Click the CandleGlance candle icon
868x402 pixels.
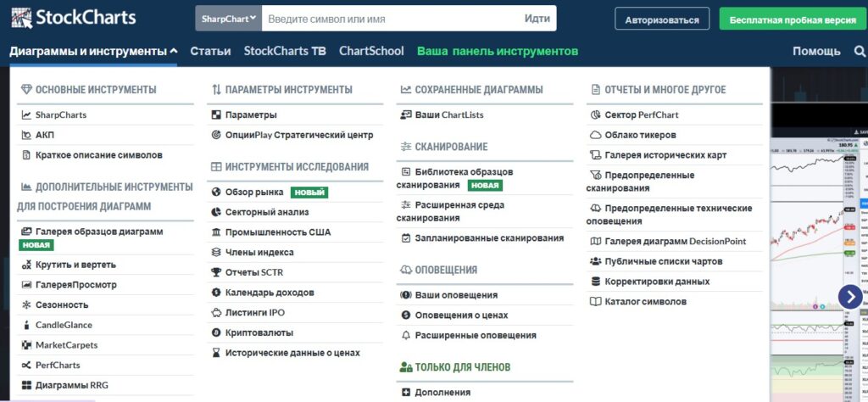coord(26,325)
